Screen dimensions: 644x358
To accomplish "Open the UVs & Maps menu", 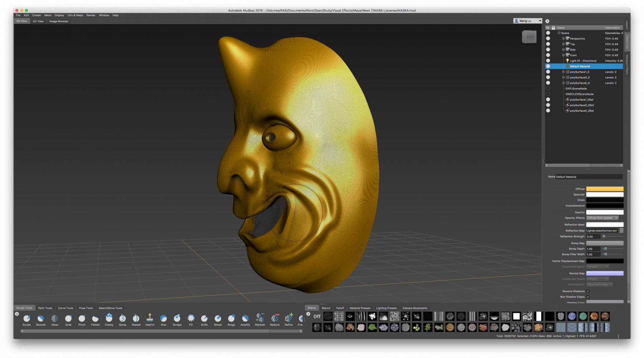I will (75, 15).
